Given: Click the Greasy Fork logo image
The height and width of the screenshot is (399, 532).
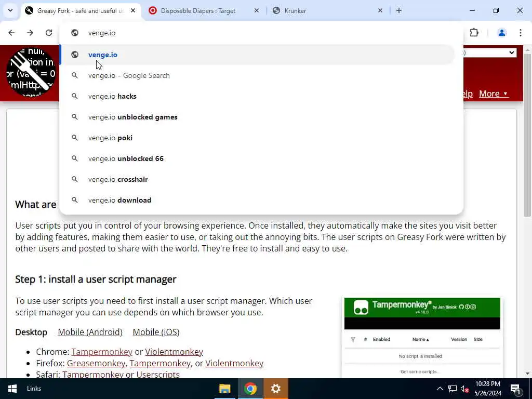Looking at the screenshot, I should click(x=31, y=72).
